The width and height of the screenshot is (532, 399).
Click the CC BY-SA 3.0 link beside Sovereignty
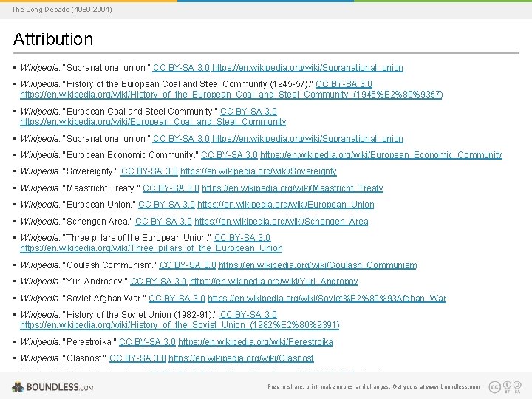149,171
